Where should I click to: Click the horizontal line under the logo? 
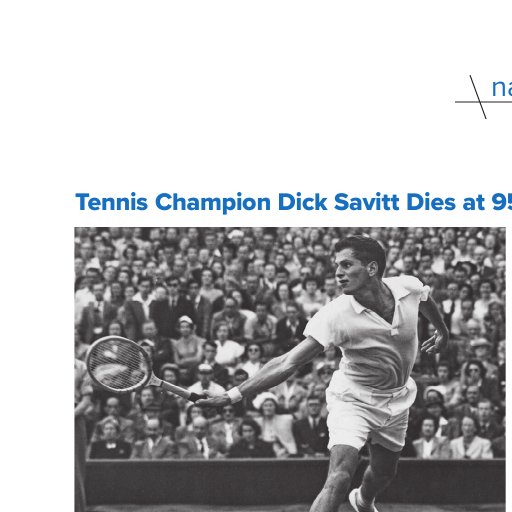483,102
